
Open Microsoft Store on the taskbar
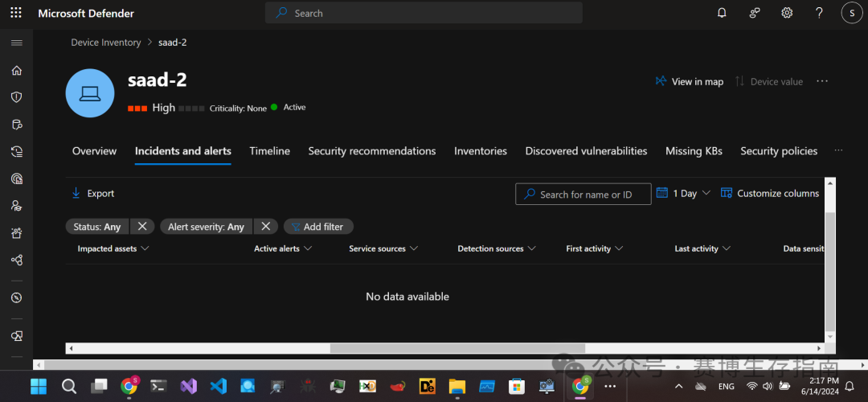(517, 386)
